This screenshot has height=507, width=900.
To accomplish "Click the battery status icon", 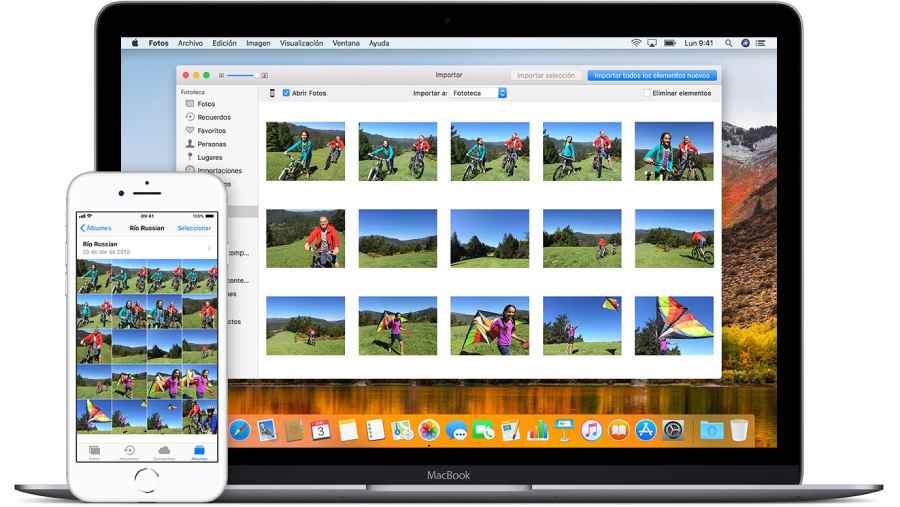I will [669, 43].
